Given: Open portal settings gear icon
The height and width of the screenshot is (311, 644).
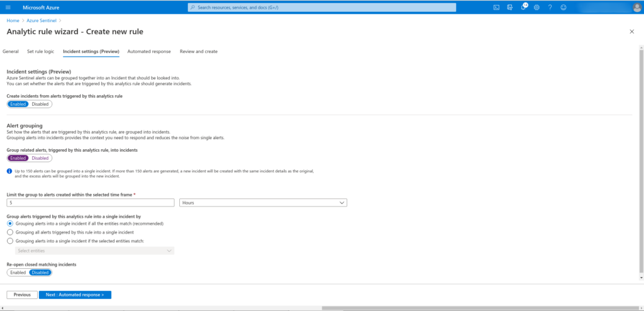Looking at the screenshot, I should (x=536, y=8).
